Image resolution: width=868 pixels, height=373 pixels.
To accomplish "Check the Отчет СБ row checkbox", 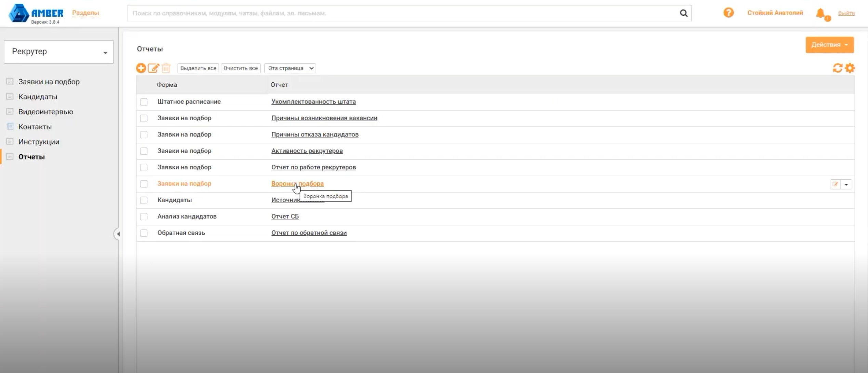I will coord(144,217).
